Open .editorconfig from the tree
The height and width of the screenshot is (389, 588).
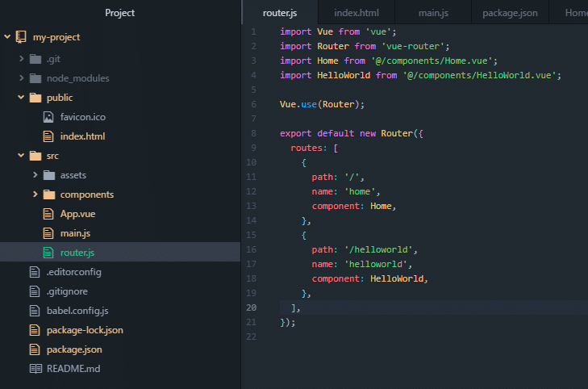point(74,272)
